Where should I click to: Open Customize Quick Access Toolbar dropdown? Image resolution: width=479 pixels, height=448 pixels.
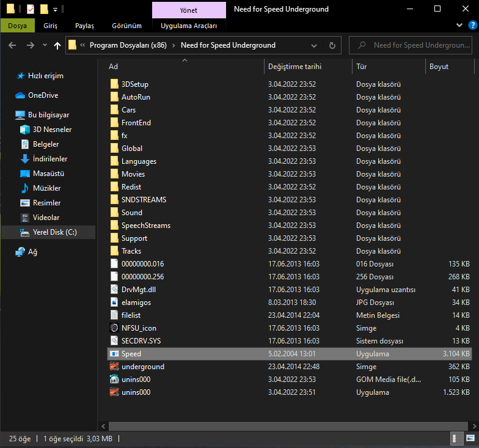point(55,10)
